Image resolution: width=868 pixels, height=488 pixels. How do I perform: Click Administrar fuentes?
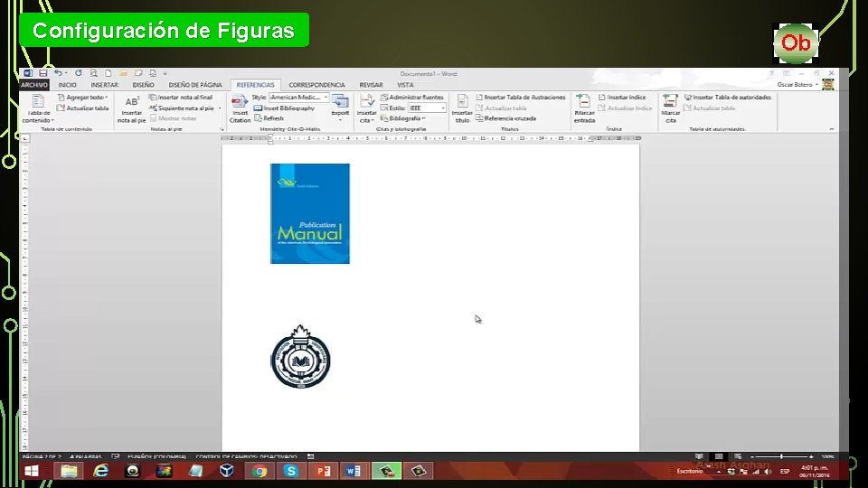click(412, 98)
